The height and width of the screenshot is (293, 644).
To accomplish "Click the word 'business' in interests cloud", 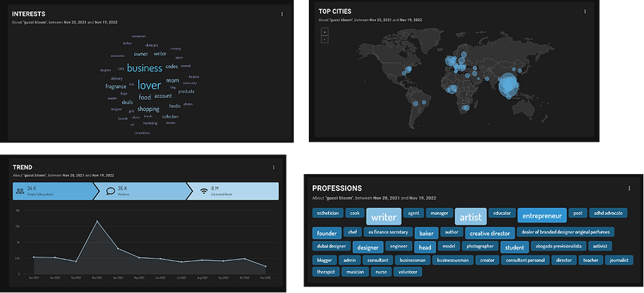I will [x=145, y=68].
